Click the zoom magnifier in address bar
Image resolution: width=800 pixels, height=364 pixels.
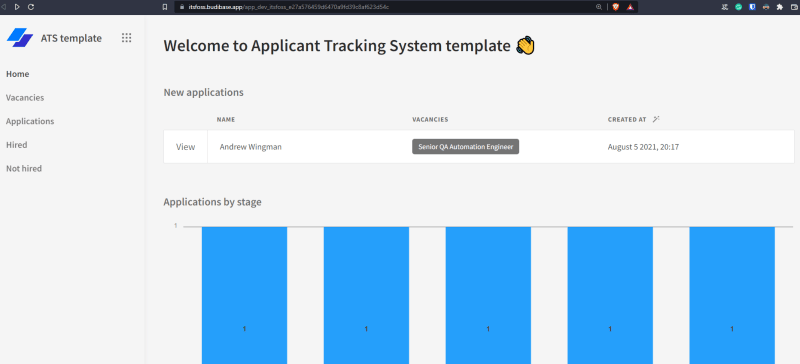(599, 7)
